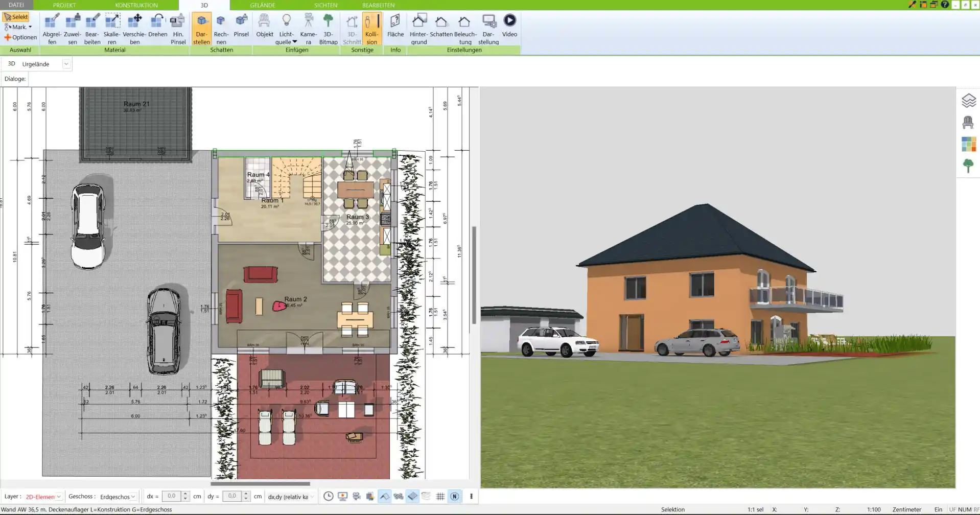This screenshot has height=515, width=980.
Task: Click the help question mark icon
Action: tap(945, 5)
